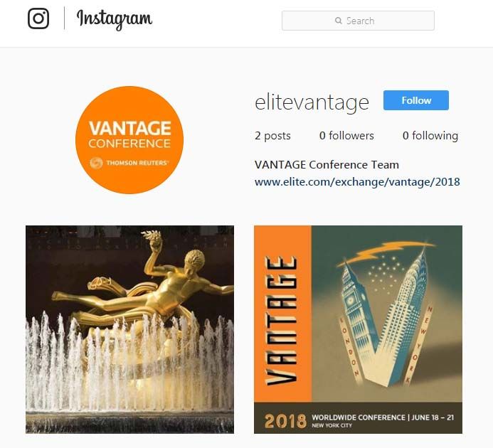
Task: Click the 2 posts count
Action: tap(272, 136)
